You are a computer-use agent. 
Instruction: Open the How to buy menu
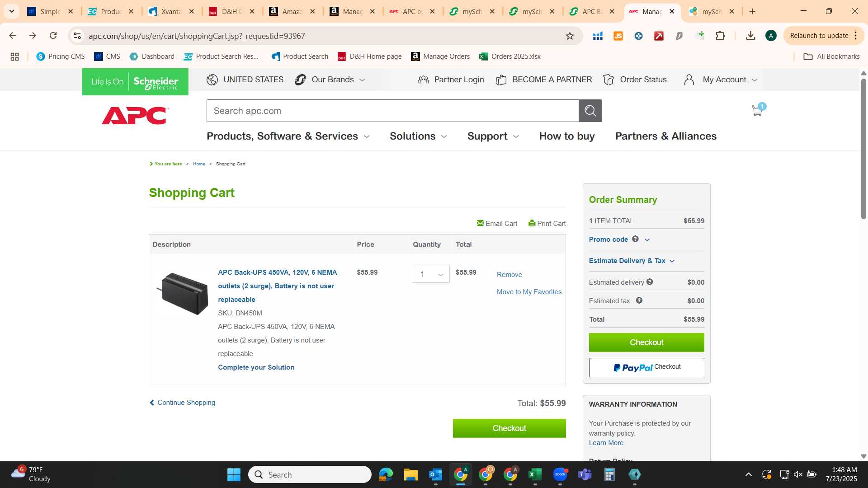(x=567, y=136)
